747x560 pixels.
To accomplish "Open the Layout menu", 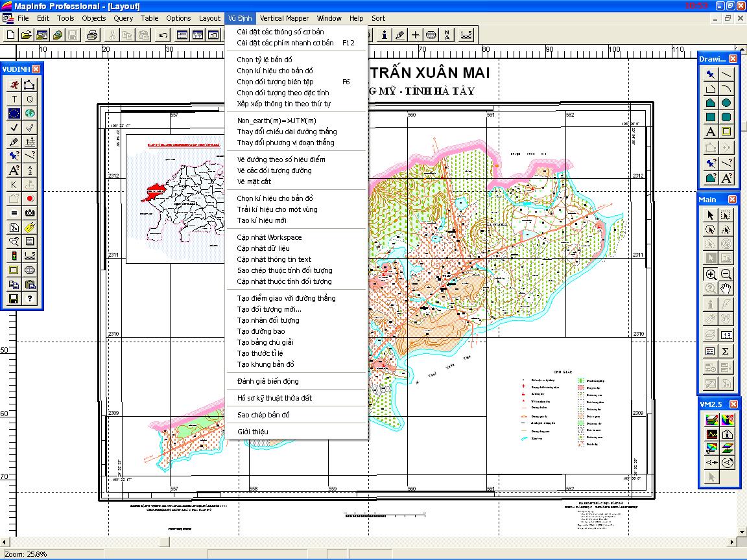I will pyautogui.click(x=209, y=18).
